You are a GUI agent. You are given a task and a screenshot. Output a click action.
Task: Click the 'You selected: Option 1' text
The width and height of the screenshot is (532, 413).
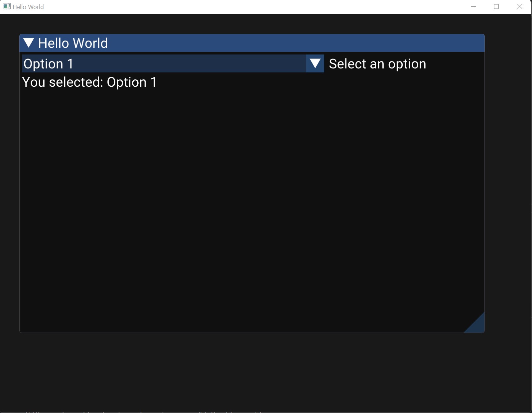[89, 82]
